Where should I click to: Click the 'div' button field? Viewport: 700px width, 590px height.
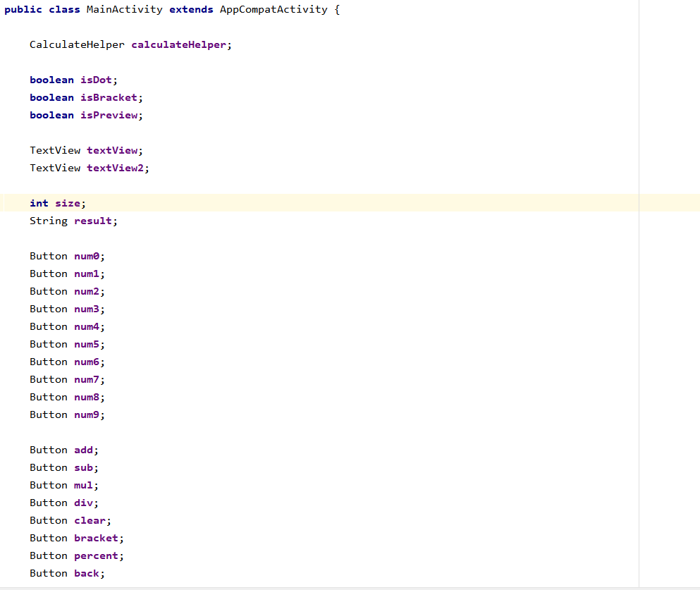click(x=83, y=503)
